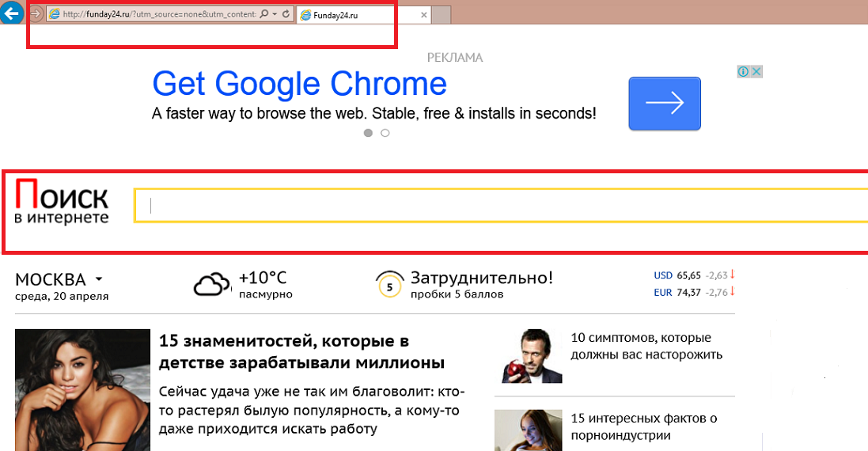Open the 15 интересных фактов thumbnail
This screenshot has height=451, width=868.
[x=528, y=430]
